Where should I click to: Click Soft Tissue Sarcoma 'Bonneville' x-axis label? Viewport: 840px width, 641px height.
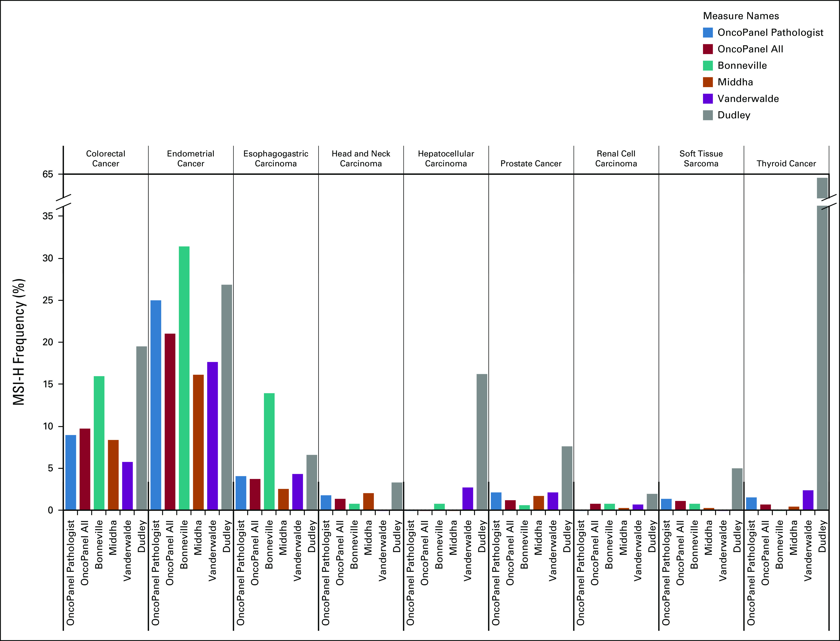(x=694, y=544)
